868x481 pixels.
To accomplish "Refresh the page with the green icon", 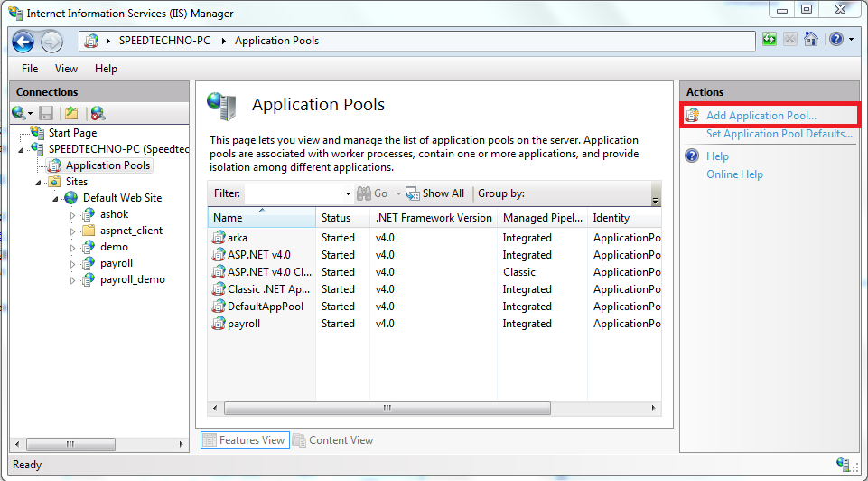I will coord(770,40).
